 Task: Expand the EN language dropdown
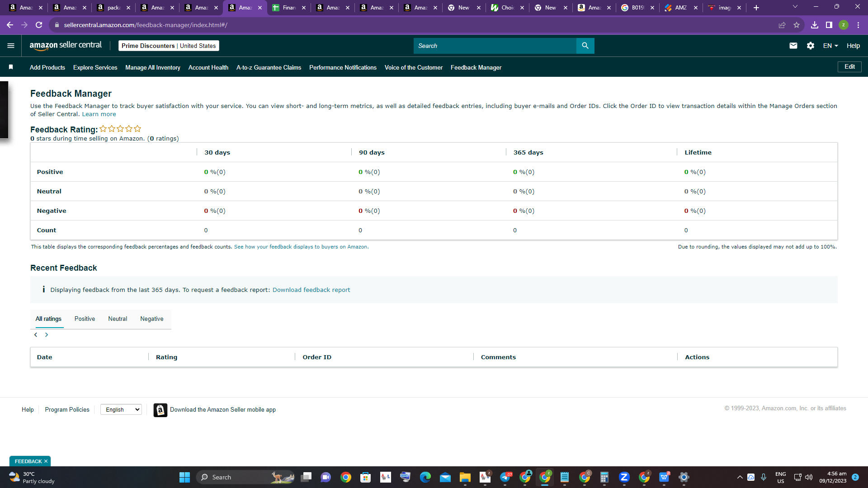pyautogui.click(x=830, y=46)
